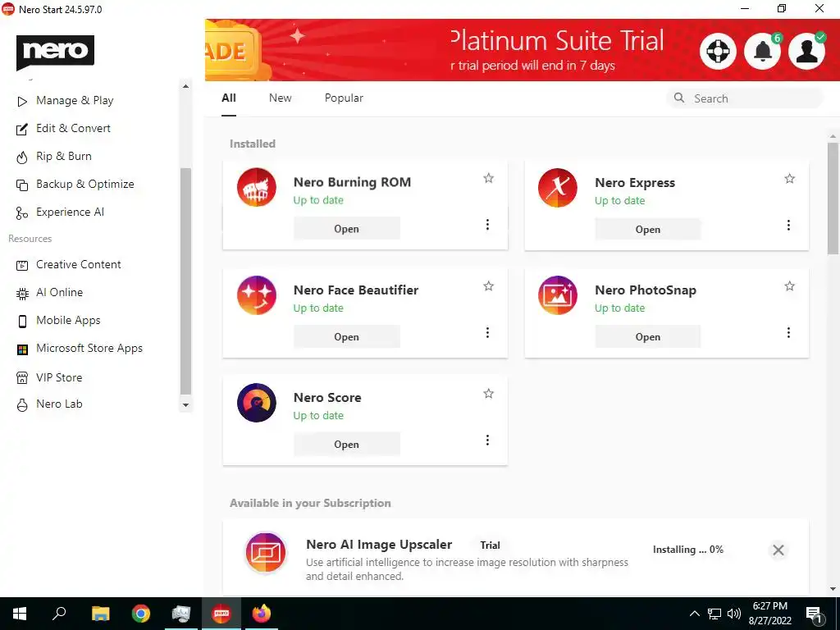
Task: Cancel Nero AI Image Upscaler installation
Action: (x=778, y=550)
